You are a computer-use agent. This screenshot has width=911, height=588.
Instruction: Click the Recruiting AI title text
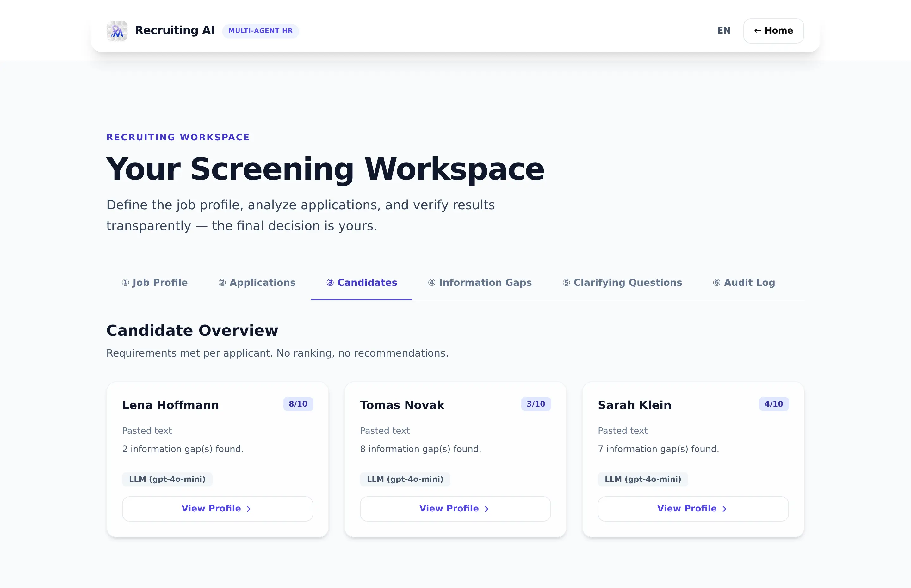(175, 31)
